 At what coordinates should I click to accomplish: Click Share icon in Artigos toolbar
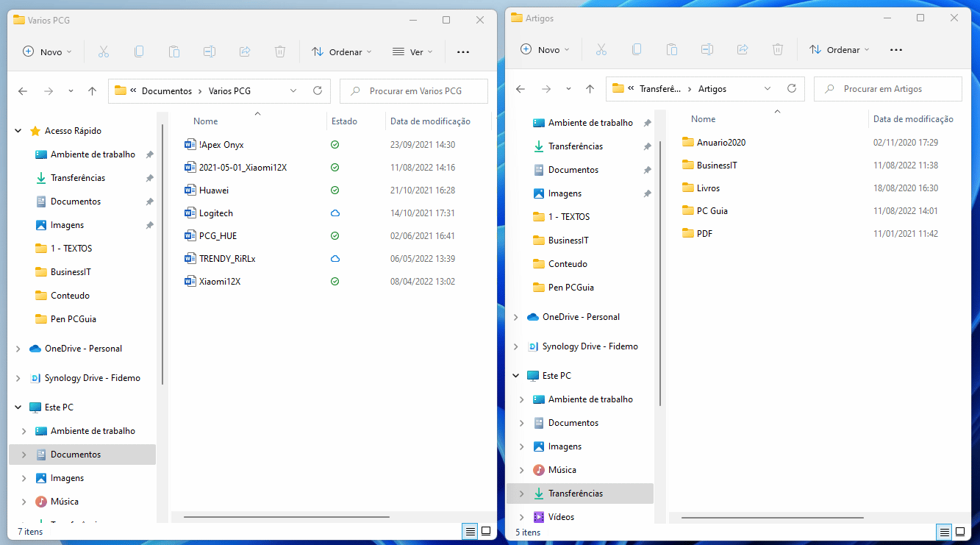point(743,49)
